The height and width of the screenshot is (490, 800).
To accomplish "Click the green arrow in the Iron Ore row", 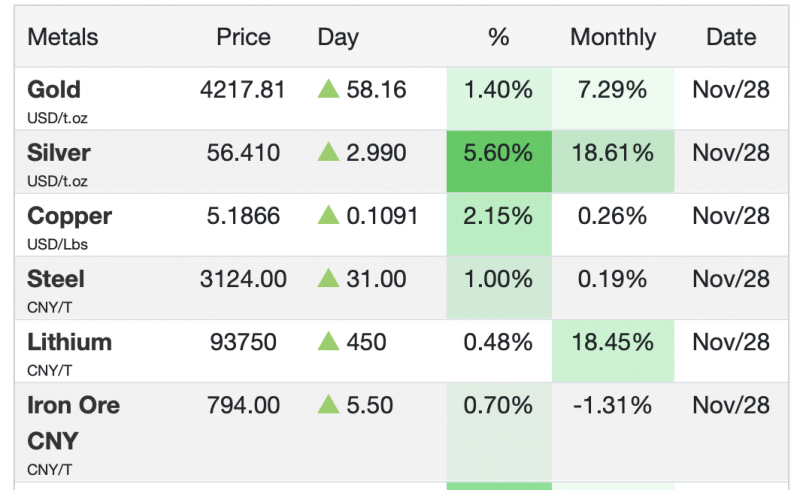I will [x=329, y=404].
